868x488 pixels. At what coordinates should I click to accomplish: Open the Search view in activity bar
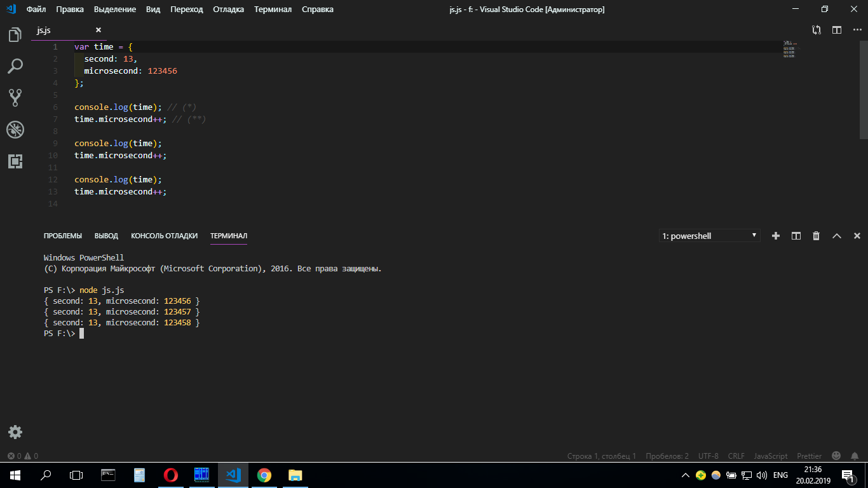15,65
